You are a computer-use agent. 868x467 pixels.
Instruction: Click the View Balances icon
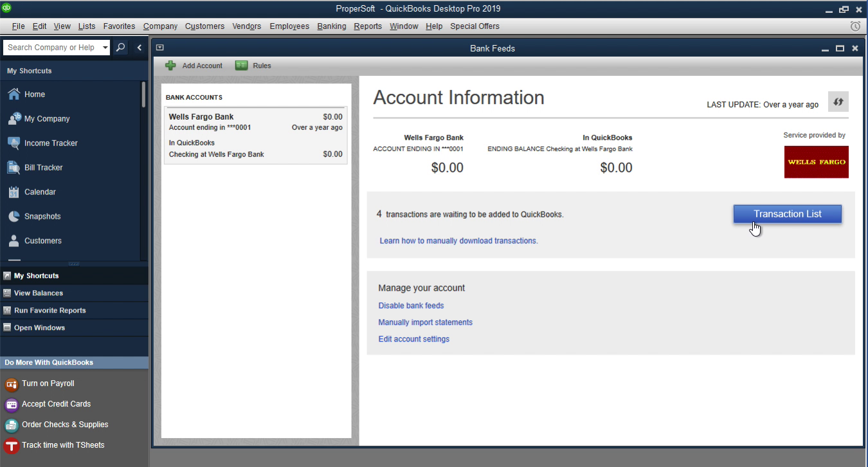(7, 293)
